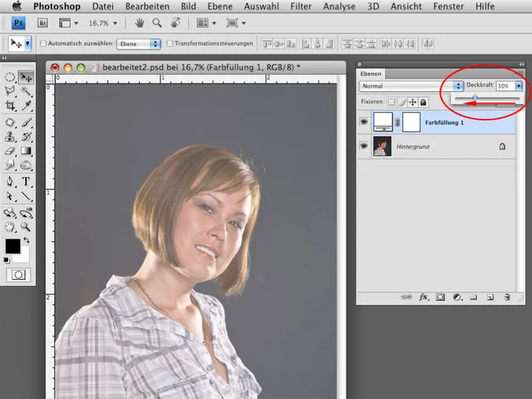Click the Deckkraft dropdown arrow
Screen dimensions: 532x399
coord(519,86)
